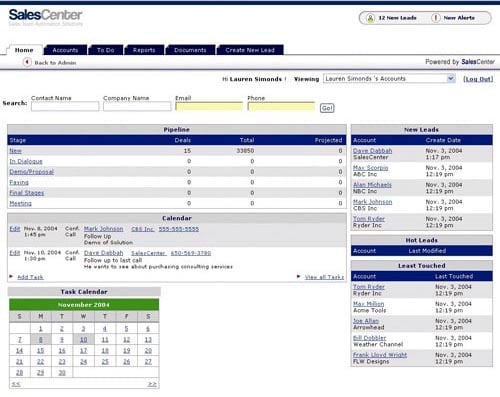Viewport: 500px width, 397px height.
Task: Focus the Phone search field
Action: 281,106
